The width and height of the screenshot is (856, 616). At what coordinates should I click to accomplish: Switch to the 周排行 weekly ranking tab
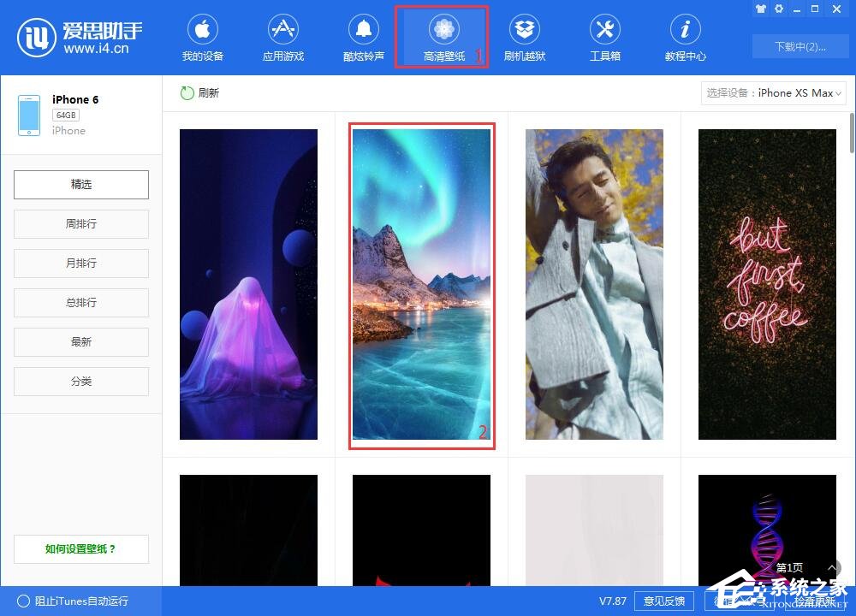[x=80, y=223]
